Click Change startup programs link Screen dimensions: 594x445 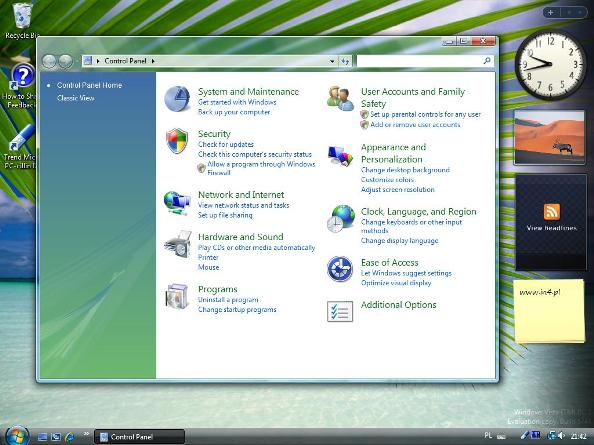pyautogui.click(x=237, y=310)
